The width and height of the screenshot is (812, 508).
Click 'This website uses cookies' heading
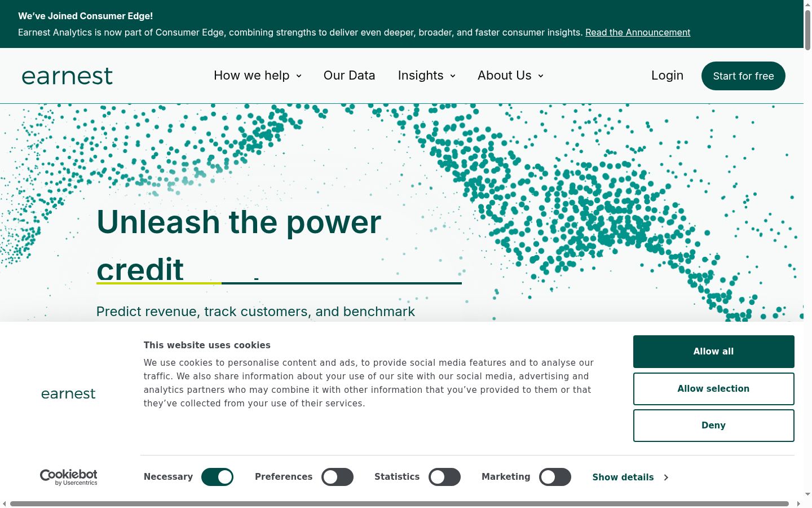pos(207,345)
